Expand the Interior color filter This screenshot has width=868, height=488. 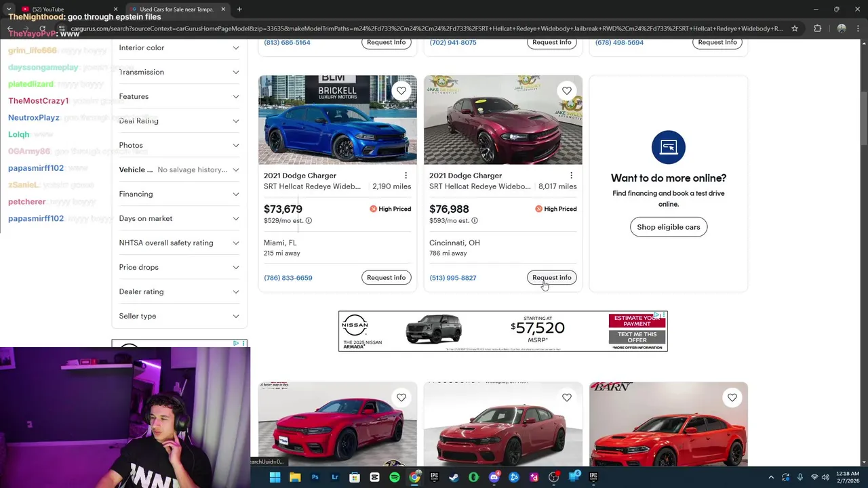click(179, 47)
